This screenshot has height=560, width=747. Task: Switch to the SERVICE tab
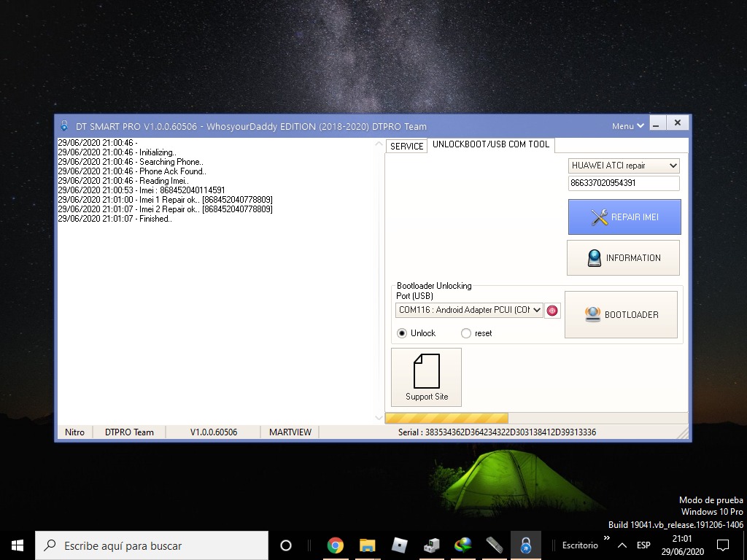click(x=406, y=146)
